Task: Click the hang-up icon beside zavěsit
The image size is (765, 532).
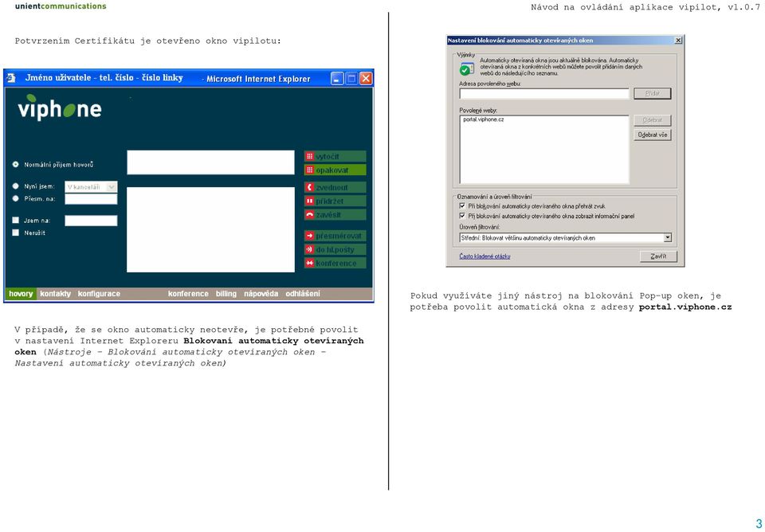Action: pyautogui.click(x=309, y=214)
